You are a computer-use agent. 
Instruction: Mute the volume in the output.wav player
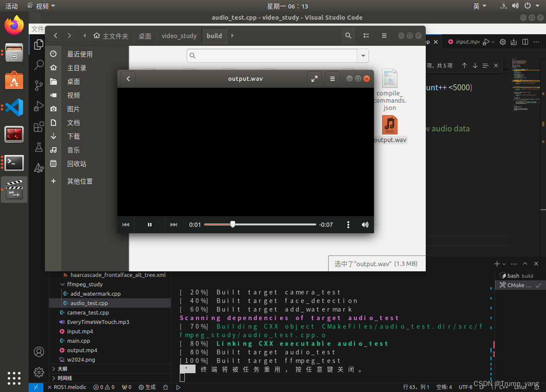[x=365, y=225]
